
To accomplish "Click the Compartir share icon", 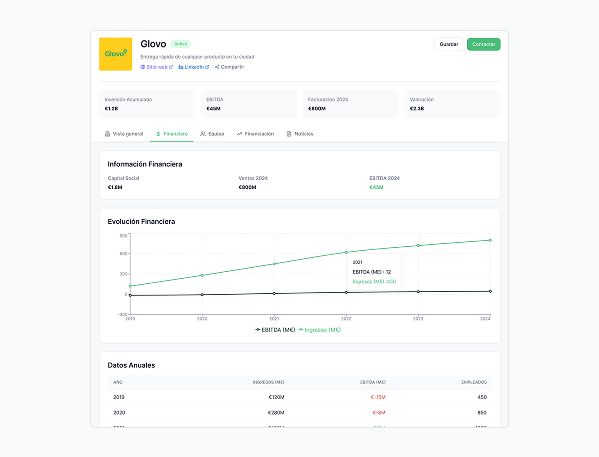I will (x=217, y=67).
